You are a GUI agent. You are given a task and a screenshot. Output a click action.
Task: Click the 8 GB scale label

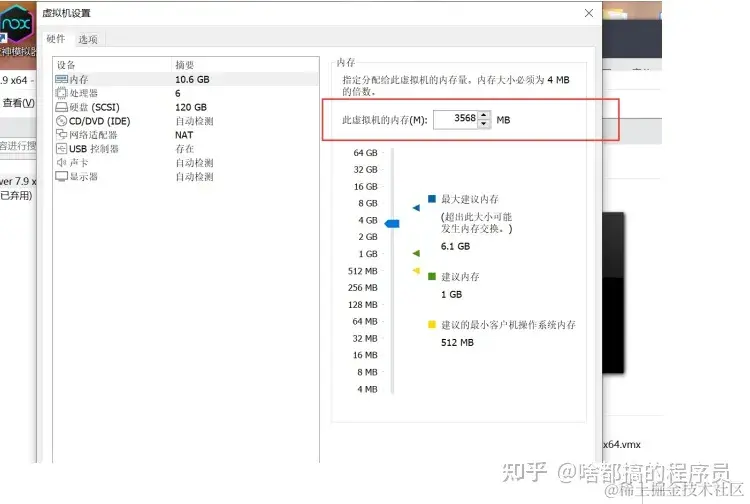pos(368,203)
